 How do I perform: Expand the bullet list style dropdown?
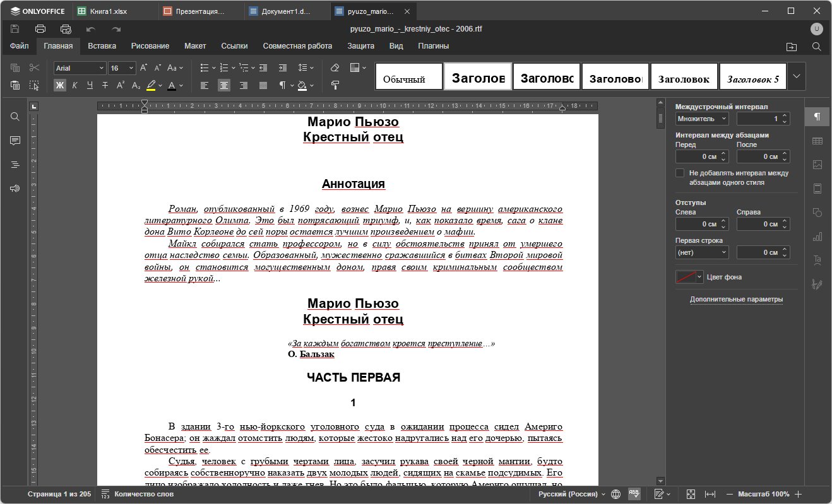pos(215,67)
